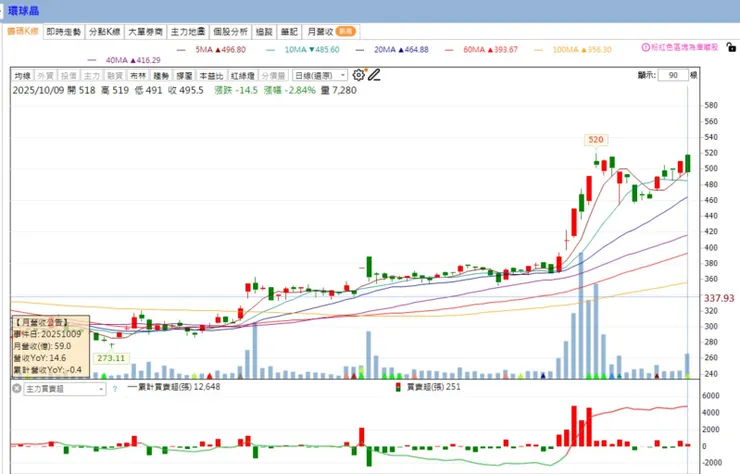Click the 環球晶 stock name title

point(24,10)
